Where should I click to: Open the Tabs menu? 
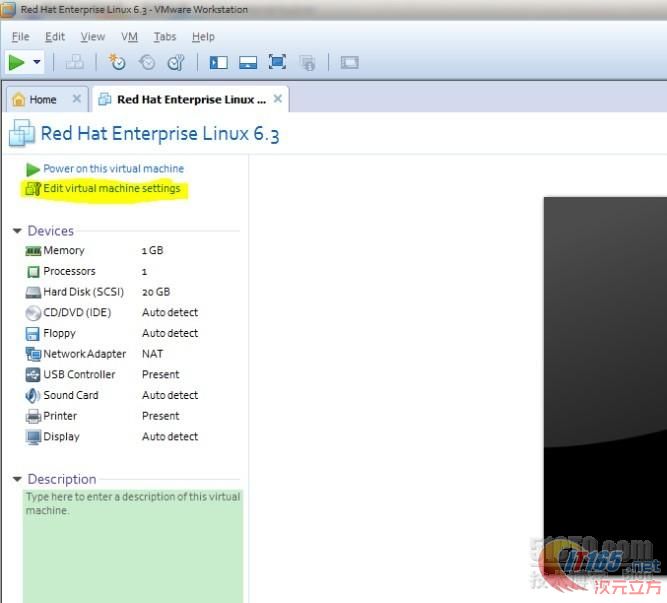[165, 37]
